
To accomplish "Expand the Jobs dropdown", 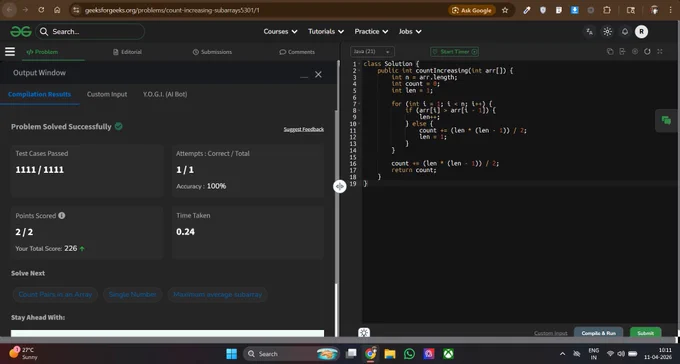I will [x=410, y=31].
